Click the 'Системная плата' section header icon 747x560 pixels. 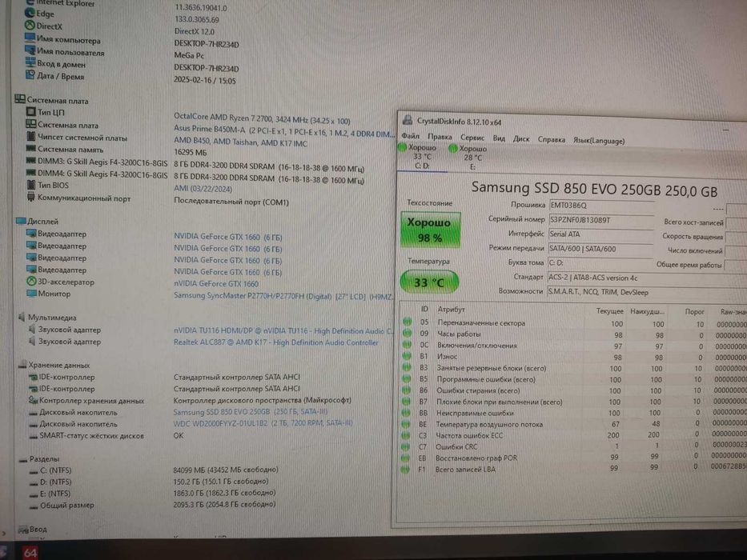(x=20, y=99)
